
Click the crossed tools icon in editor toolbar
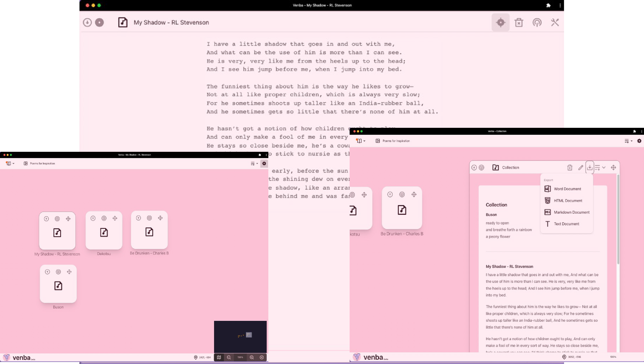[555, 22]
